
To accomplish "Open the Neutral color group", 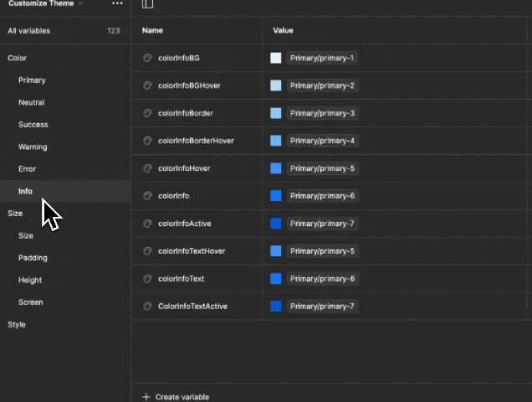I will click(32, 102).
